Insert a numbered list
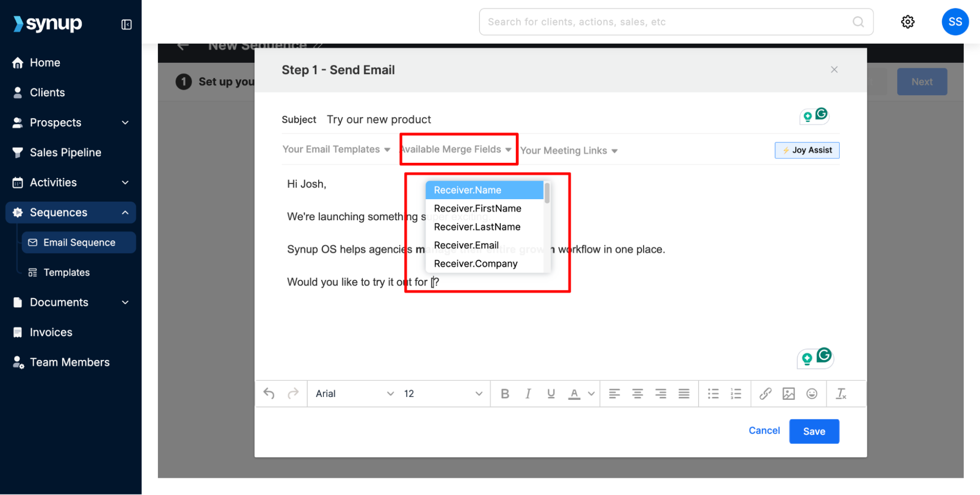Viewport: 980px width, 495px height. pyautogui.click(x=736, y=393)
